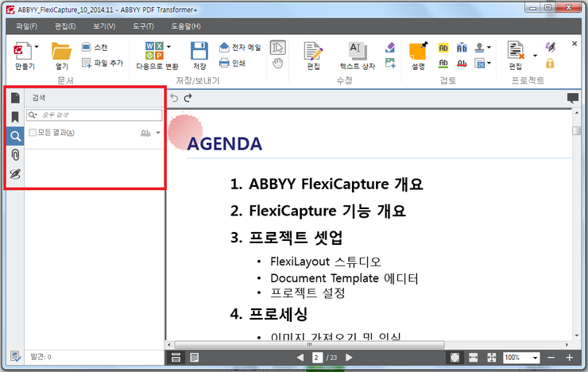The width and height of the screenshot is (588, 372).
Task: Open the Search panel in the sidebar
Action: pos(15,136)
